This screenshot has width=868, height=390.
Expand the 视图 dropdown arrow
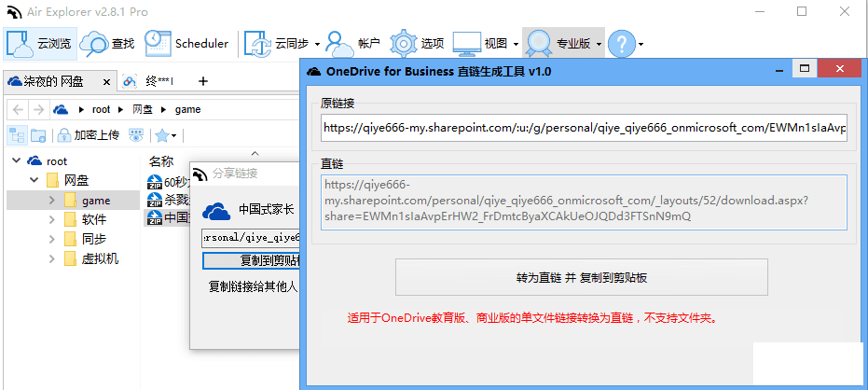516,44
